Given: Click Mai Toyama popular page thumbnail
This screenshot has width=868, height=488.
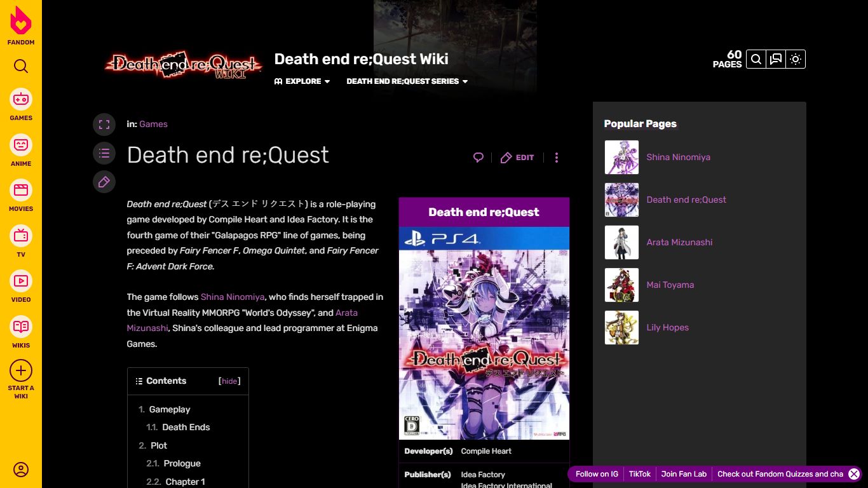Looking at the screenshot, I should point(621,285).
